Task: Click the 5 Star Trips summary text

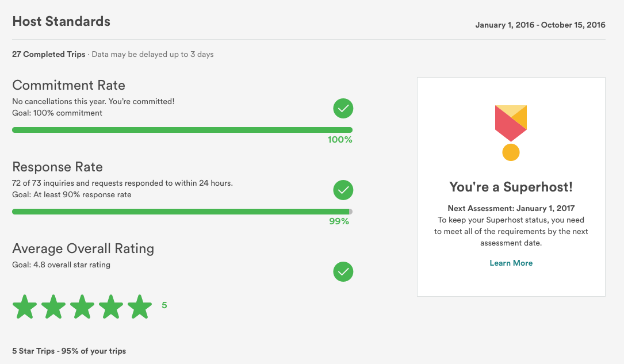Action: tap(68, 351)
